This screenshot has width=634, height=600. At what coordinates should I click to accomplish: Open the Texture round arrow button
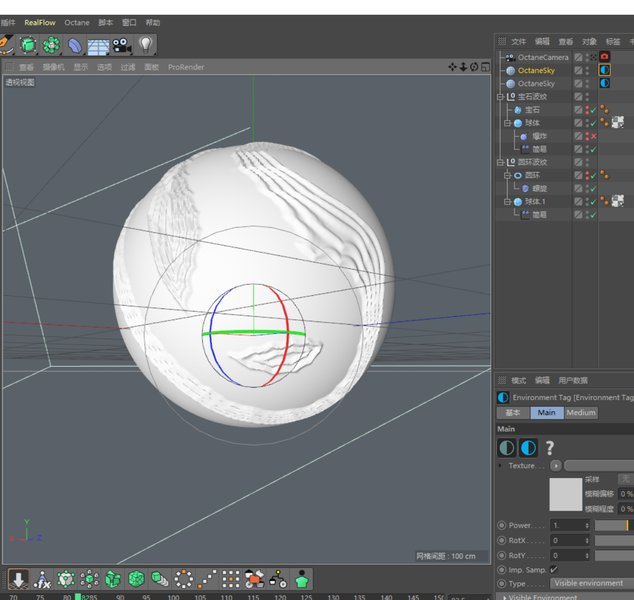tap(556, 466)
